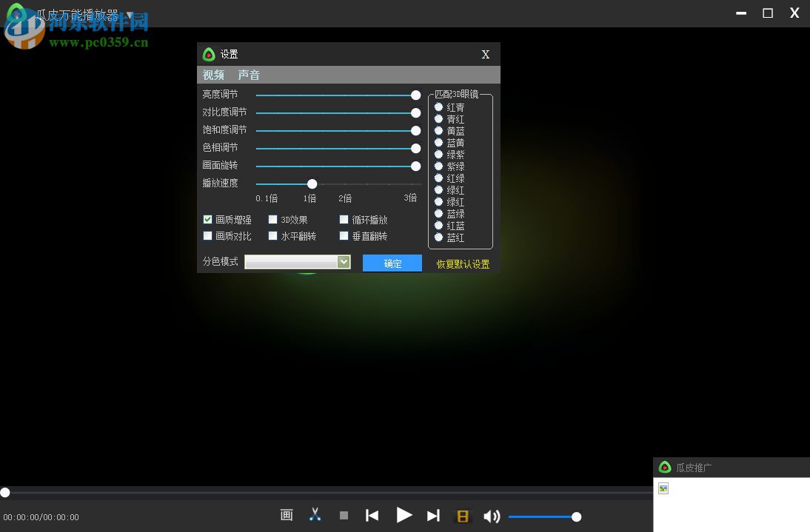Select the 红蓝 3D glasses option

(438, 226)
